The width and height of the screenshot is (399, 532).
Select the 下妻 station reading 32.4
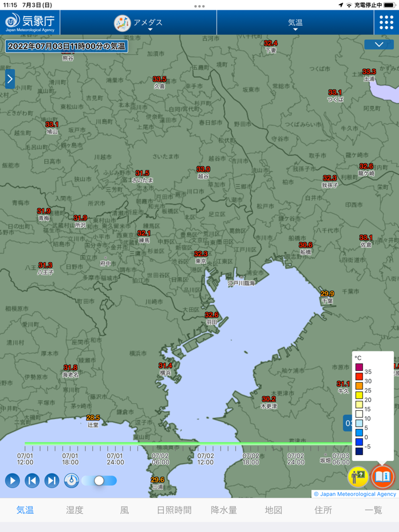coord(271,47)
